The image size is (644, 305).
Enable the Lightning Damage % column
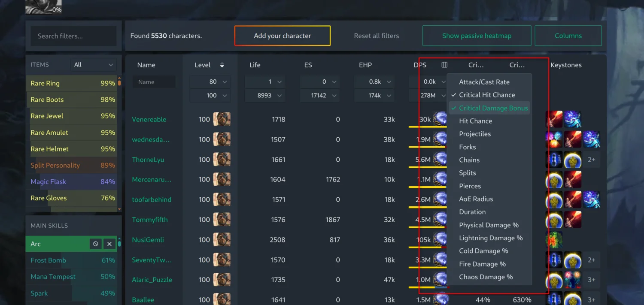point(489,238)
